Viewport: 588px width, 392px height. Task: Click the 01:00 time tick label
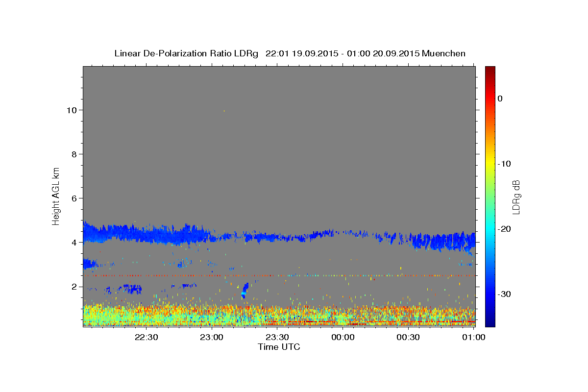pyautogui.click(x=474, y=337)
